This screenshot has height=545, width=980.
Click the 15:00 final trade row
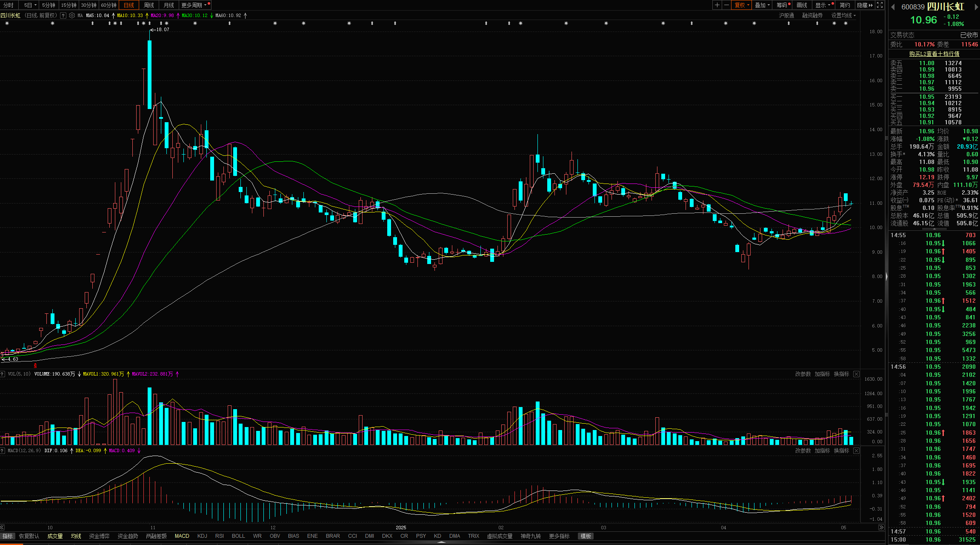click(x=934, y=539)
